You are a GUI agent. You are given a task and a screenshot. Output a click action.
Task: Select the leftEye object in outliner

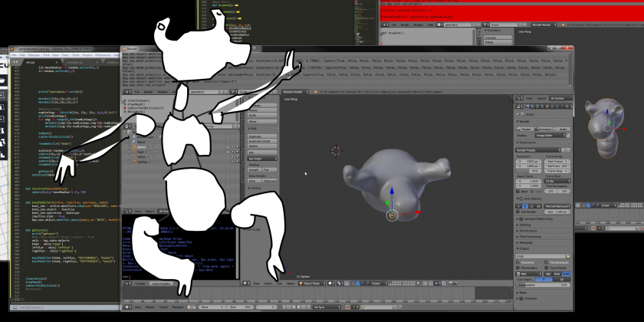[141, 157]
